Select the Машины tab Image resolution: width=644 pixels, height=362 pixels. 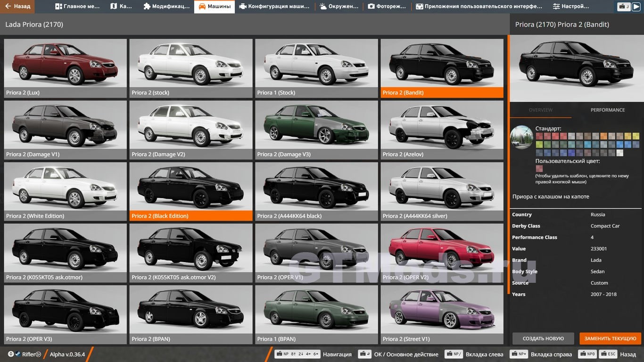click(215, 7)
